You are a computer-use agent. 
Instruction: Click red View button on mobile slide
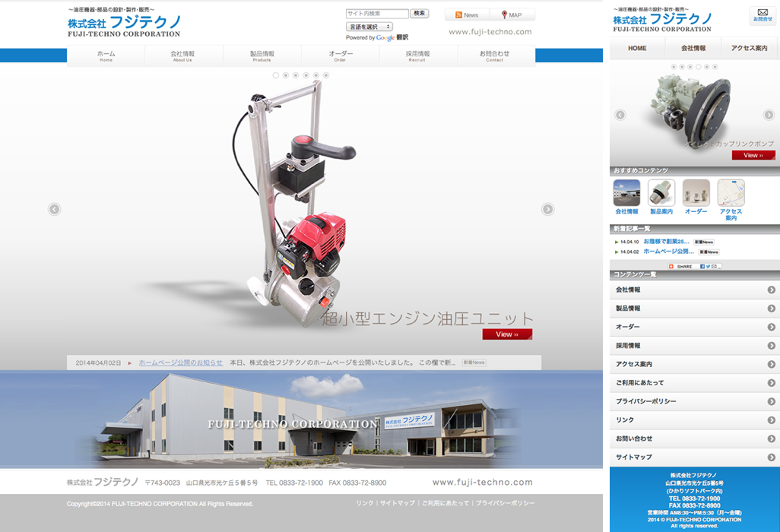click(x=753, y=155)
